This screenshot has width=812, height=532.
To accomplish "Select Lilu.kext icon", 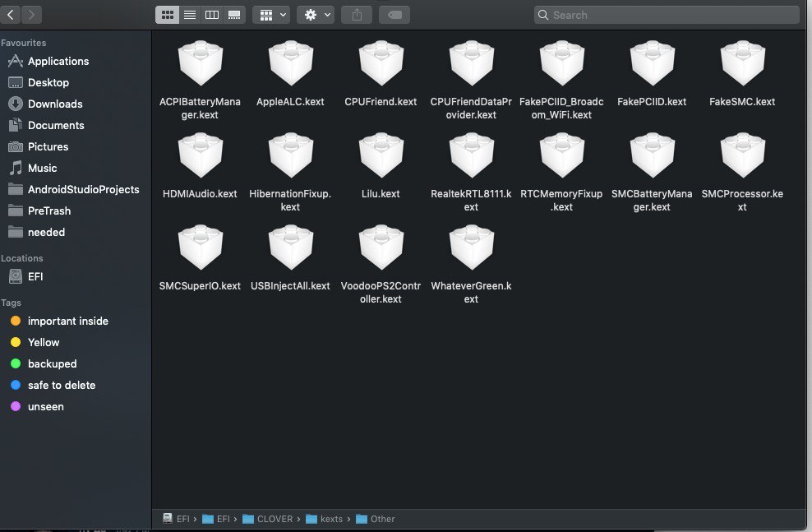I will (381, 155).
